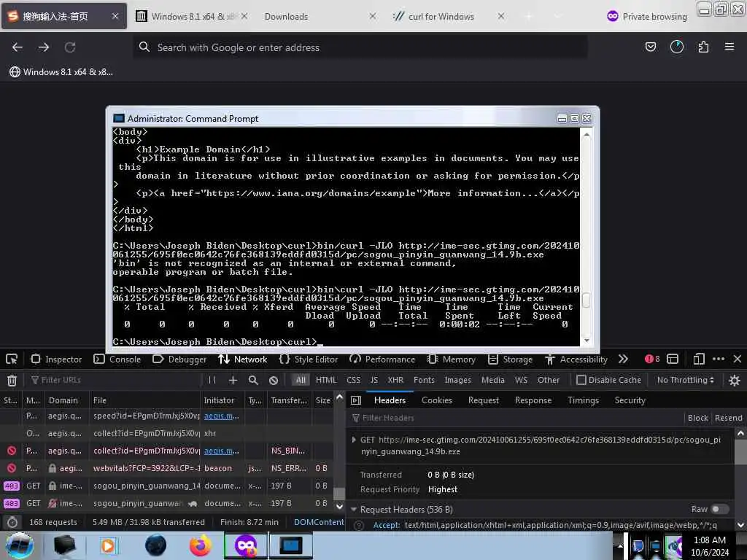Activate the element picker in DevTools

[12, 359]
